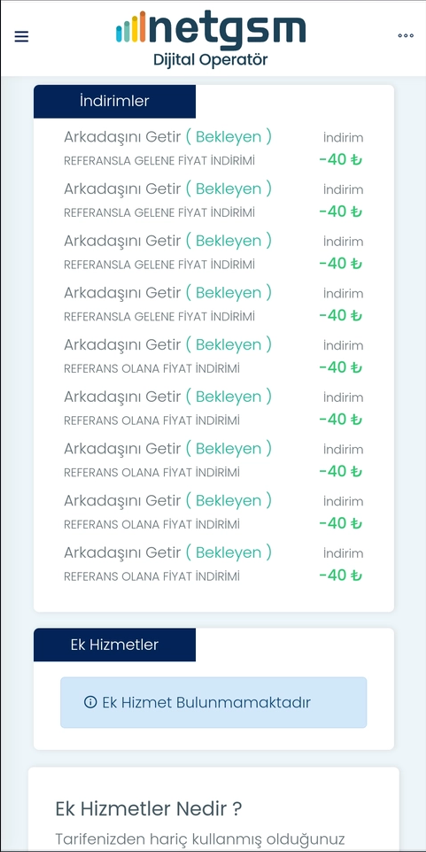Click the first ( Bekleyen ) status label
Image resolution: width=426 pixels, height=852 pixels.
coord(228,137)
